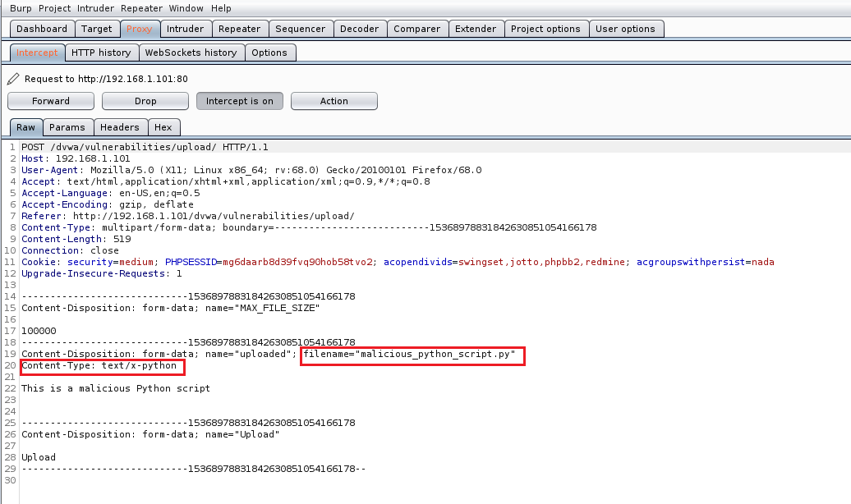Switch to the Headers view tab

click(x=120, y=127)
